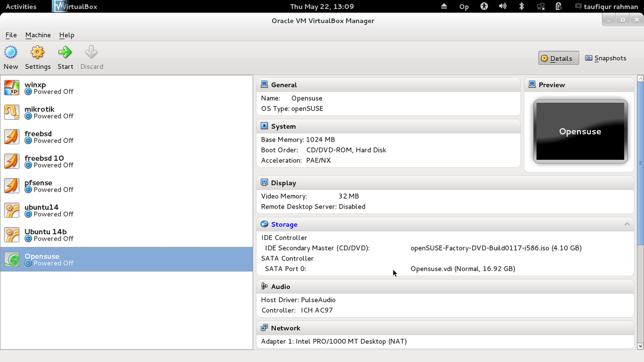Select the freebsd 10 VM icon
Viewport: 644px width, 362px height.
coord(12,161)
